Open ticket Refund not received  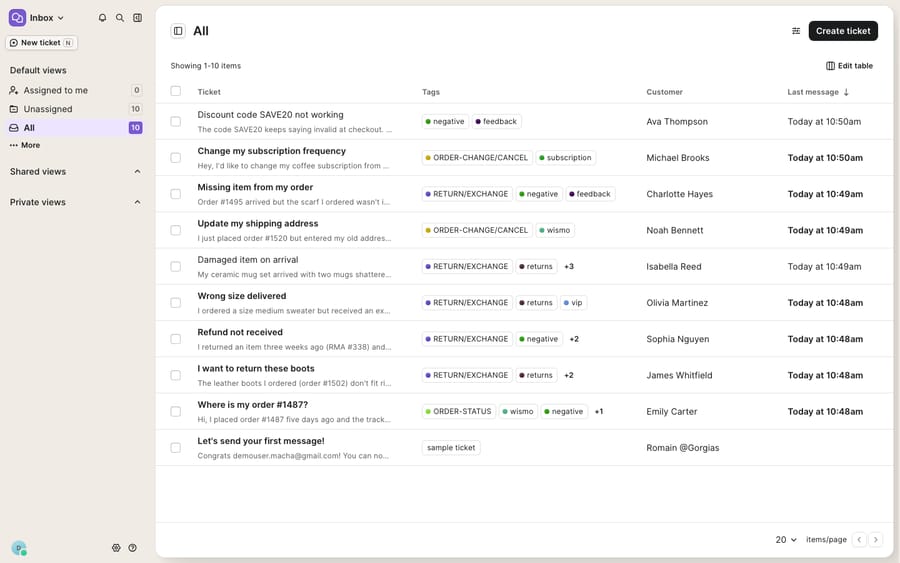pyautogui.click(x=240, y=332)
